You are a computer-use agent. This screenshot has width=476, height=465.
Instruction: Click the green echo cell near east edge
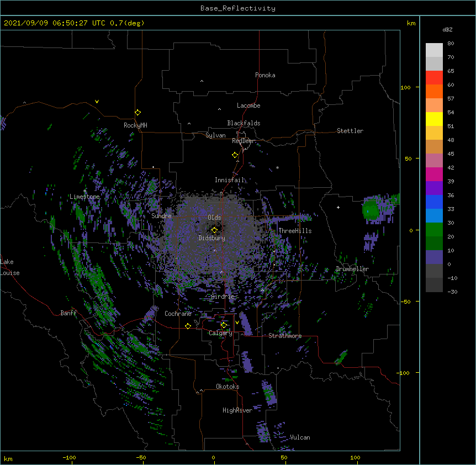click(371, 210)
